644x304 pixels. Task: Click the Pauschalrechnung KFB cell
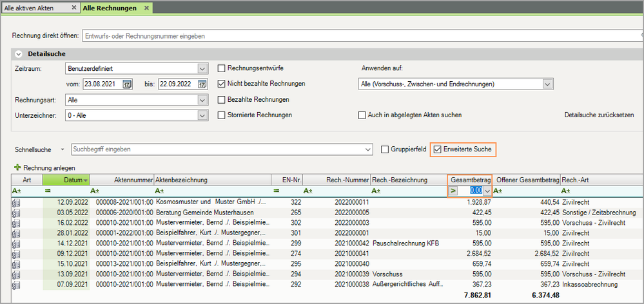(406, 243)
